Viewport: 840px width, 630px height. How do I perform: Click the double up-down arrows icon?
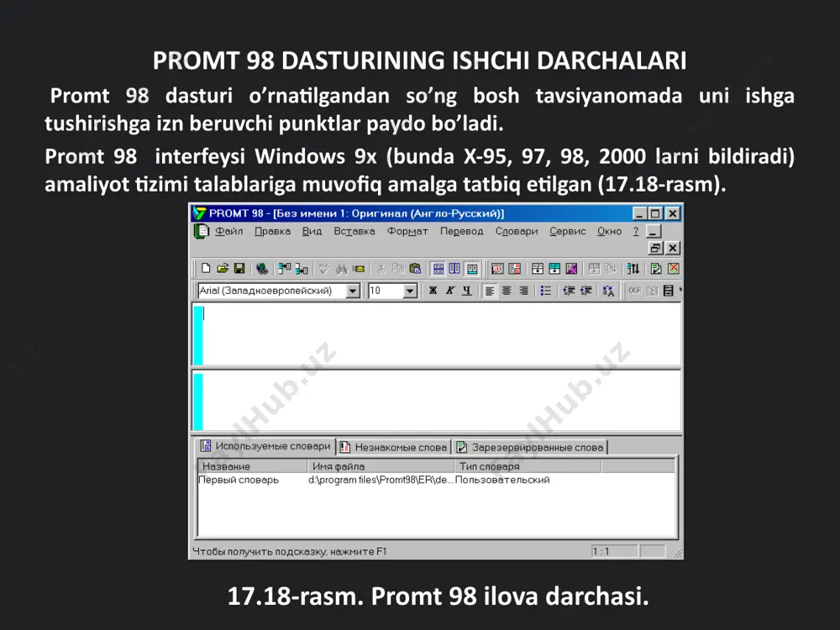pyautogui.click(x=633, y=269)
